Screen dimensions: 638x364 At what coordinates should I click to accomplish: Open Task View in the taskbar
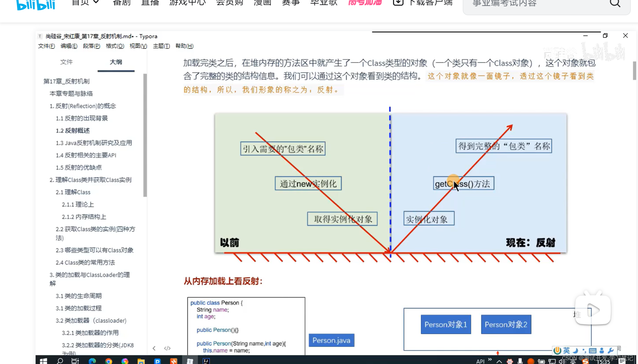coord(75,361)
